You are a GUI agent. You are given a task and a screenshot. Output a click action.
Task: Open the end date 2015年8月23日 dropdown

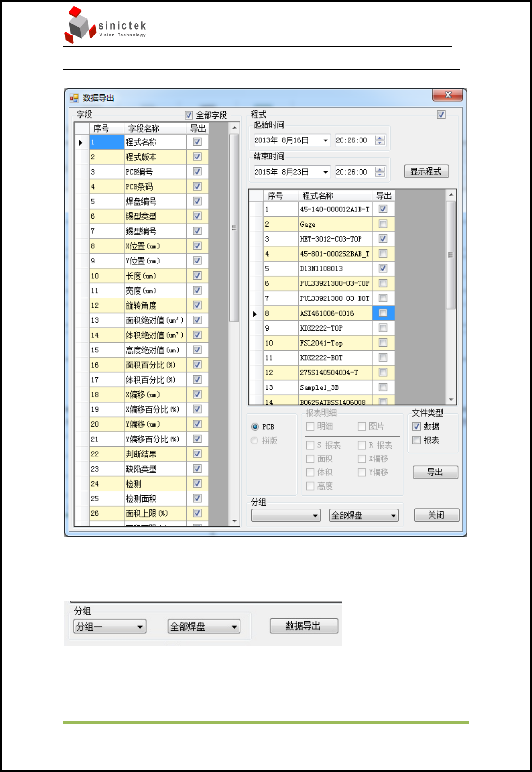(326, 172)
